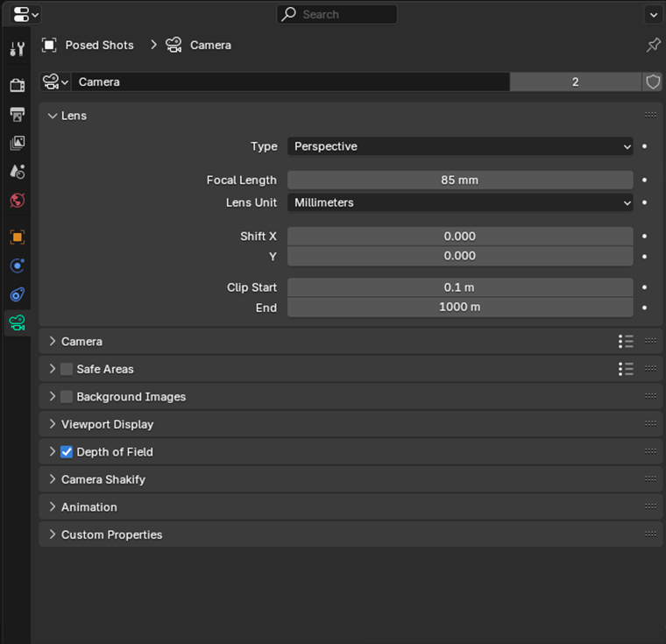The image size is (666, 644).
Task: Open the Camera panel presets list icon
Action: pyautogui.click(x=626, y=341)
